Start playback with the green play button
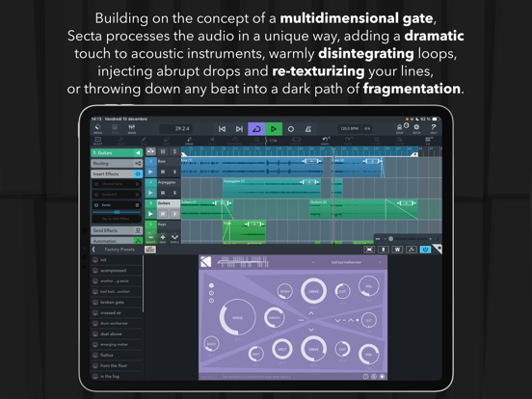 pyautogui.click(x=274, y=129)
